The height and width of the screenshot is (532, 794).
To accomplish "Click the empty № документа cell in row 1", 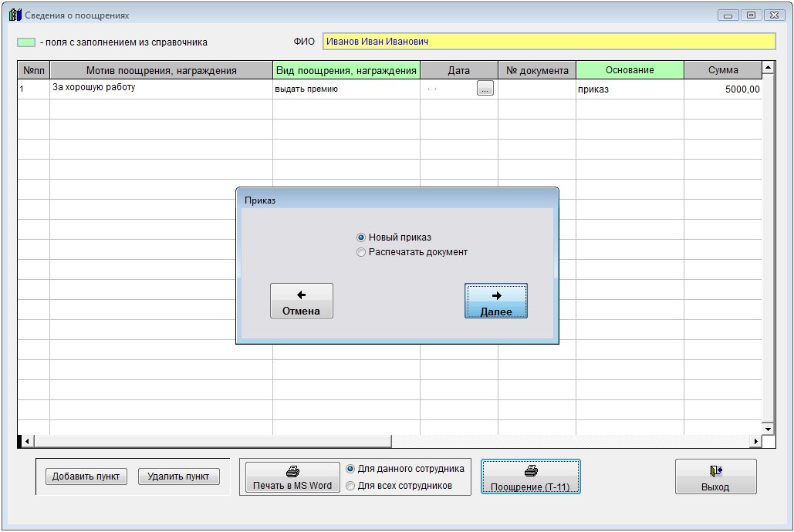I will (537, 89).
